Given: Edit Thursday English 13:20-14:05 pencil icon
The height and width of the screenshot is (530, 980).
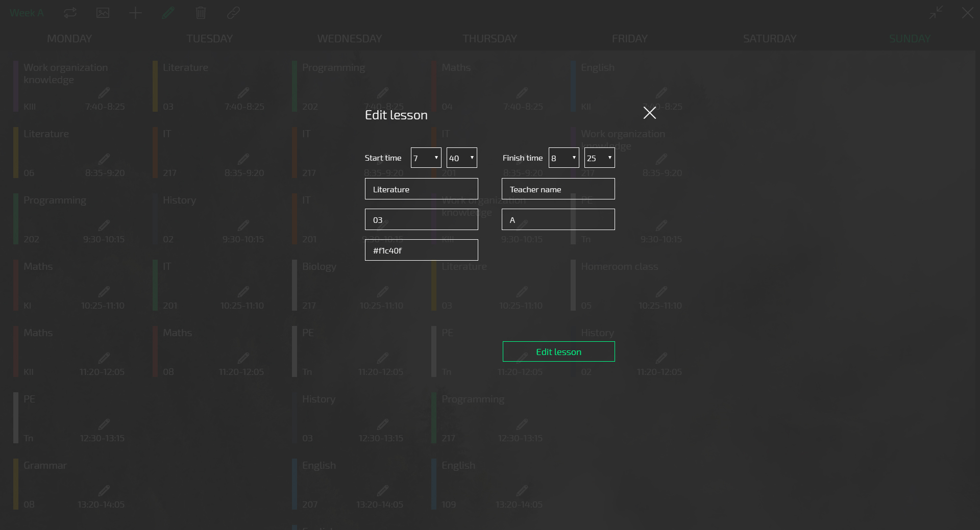Looking at the screenshot, I should click(522, 491).
